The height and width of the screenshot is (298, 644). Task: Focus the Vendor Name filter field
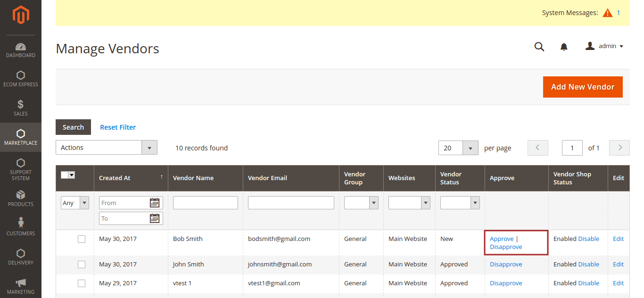[206, 203]
